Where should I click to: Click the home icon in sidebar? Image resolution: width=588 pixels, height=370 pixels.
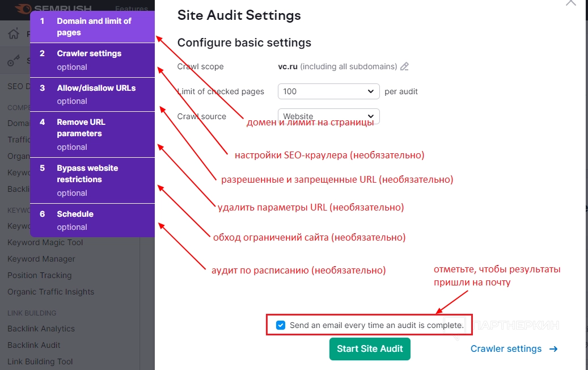coord(14,35)
